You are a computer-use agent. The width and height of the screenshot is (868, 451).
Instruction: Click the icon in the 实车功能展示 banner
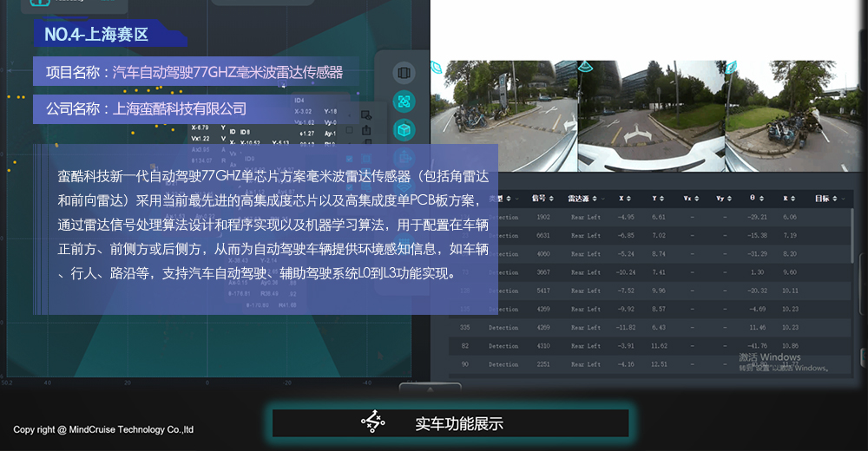[x=373, y=422]
